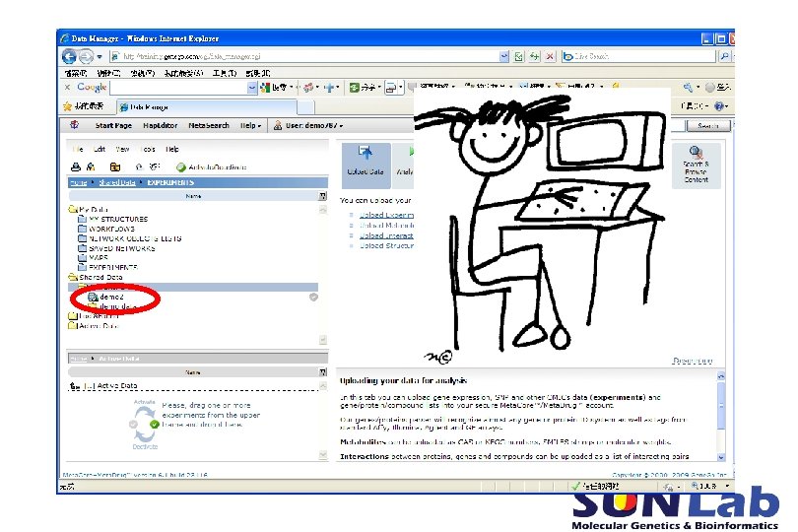Open the Active Data folder in tree
The height and width of the screenshot is (532, 798).
point(94,326)
